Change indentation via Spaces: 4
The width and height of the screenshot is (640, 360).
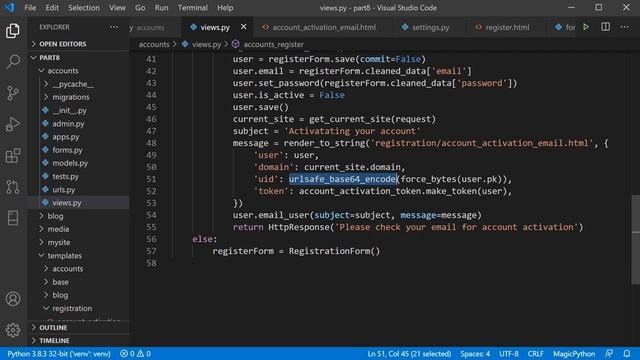tap(475, 353)
